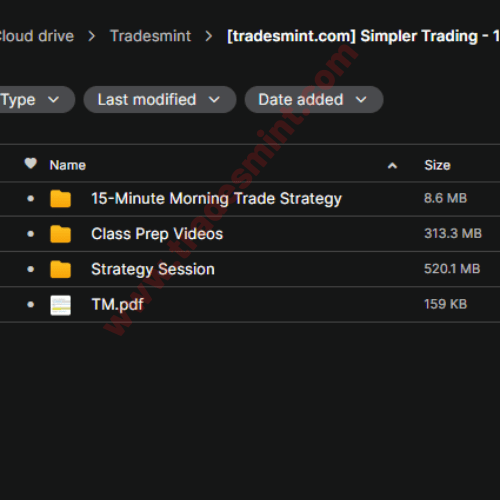Click the Class Prep Videos folder icon
The width and height of the screenshot is (500, 500).
tap(60, 234)
